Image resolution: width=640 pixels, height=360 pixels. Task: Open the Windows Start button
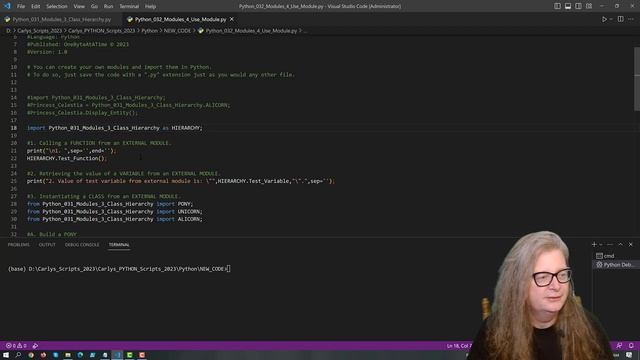click(6, 355)
